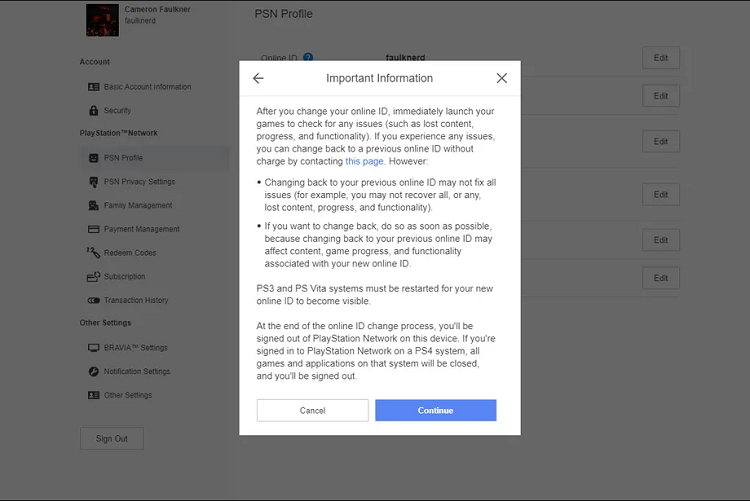Viewport: 750px width, 501px height.
Task: Click the Cancel button
Action: (312, 410)
